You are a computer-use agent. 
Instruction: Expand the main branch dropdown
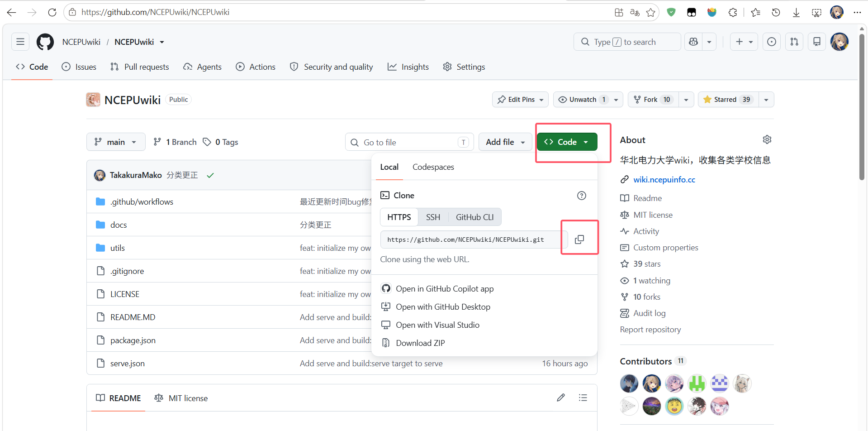pos(116,142)
